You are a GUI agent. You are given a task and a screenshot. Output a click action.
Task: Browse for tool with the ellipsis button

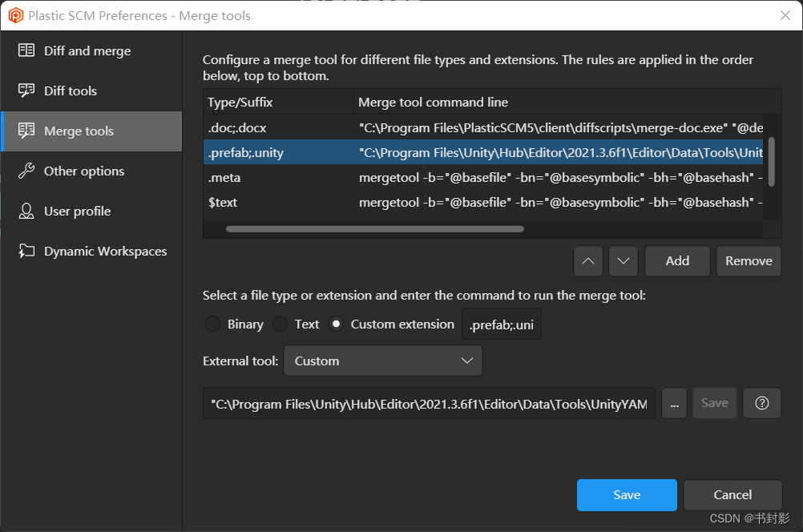(x=674, y=403)
